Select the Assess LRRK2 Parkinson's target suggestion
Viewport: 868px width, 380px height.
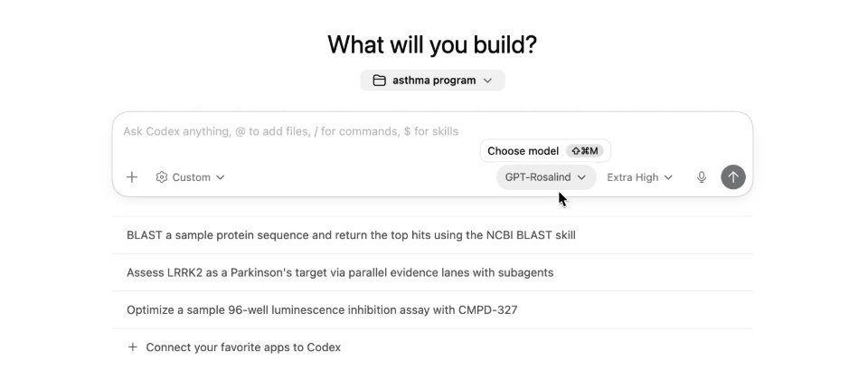340,272
